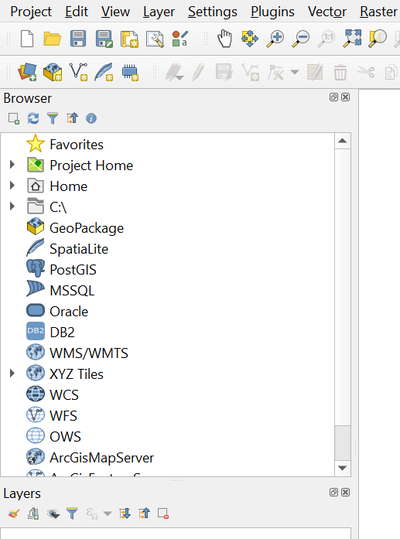Select MSSQL in Browser tree
400x539 pixels.
point(72,291)
